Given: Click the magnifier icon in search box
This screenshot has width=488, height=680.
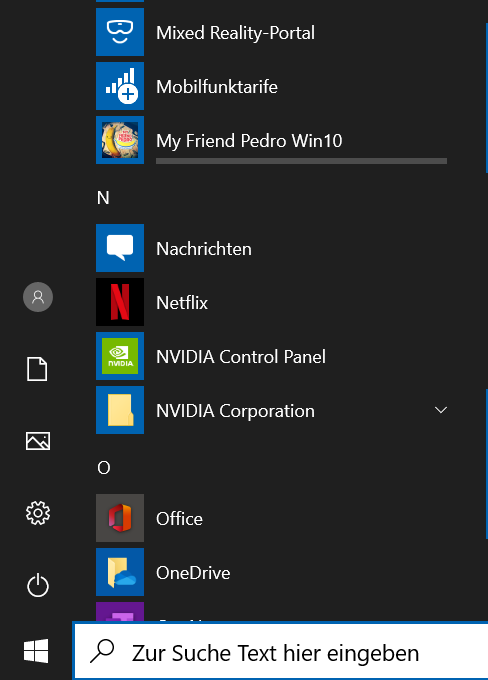Looking at the screenshot, I should pyautogui.click(x=102, y=651).
